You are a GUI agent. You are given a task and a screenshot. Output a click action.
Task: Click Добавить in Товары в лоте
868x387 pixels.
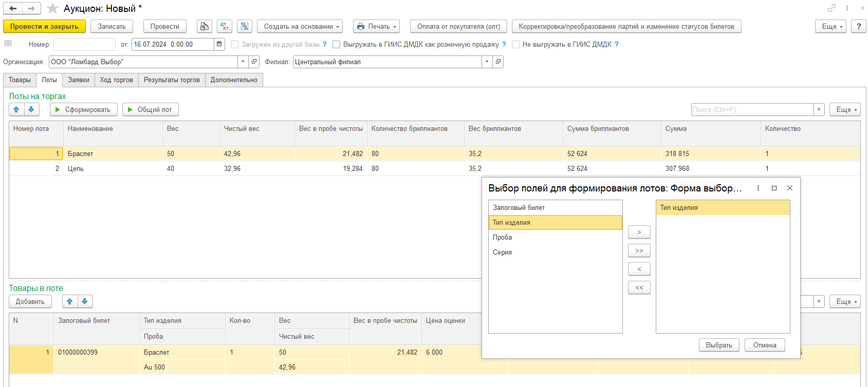pyautogui.click(x=30, y=301)
